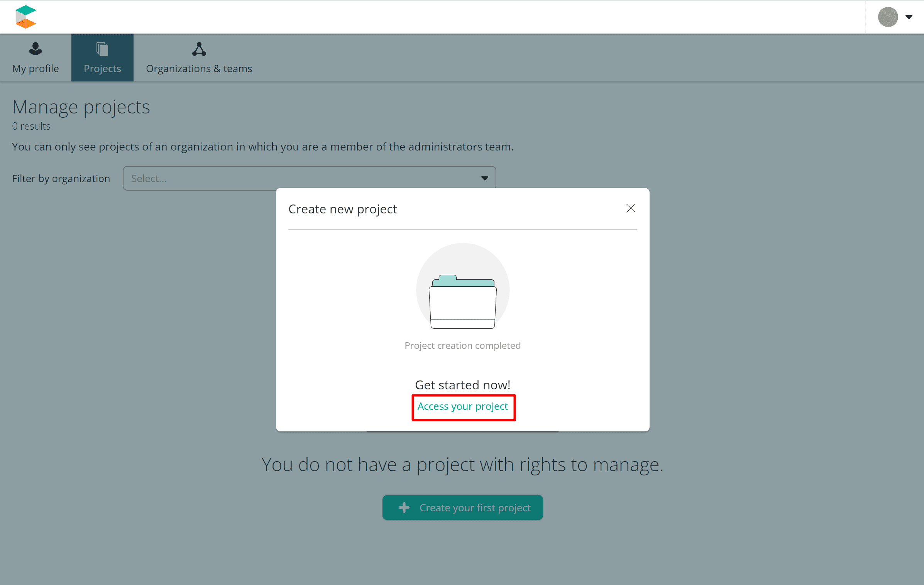This screenshot has height=585, width=924.
Task: Click the Project creation completed text
Action: tap(462, 345)
